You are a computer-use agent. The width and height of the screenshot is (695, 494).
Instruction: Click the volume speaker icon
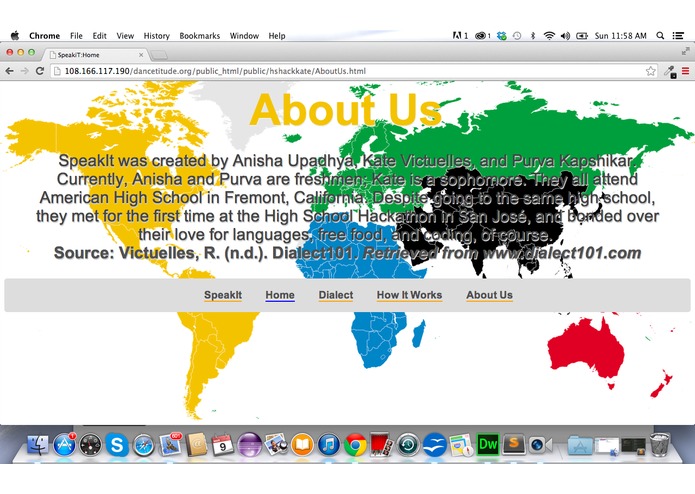565,36
